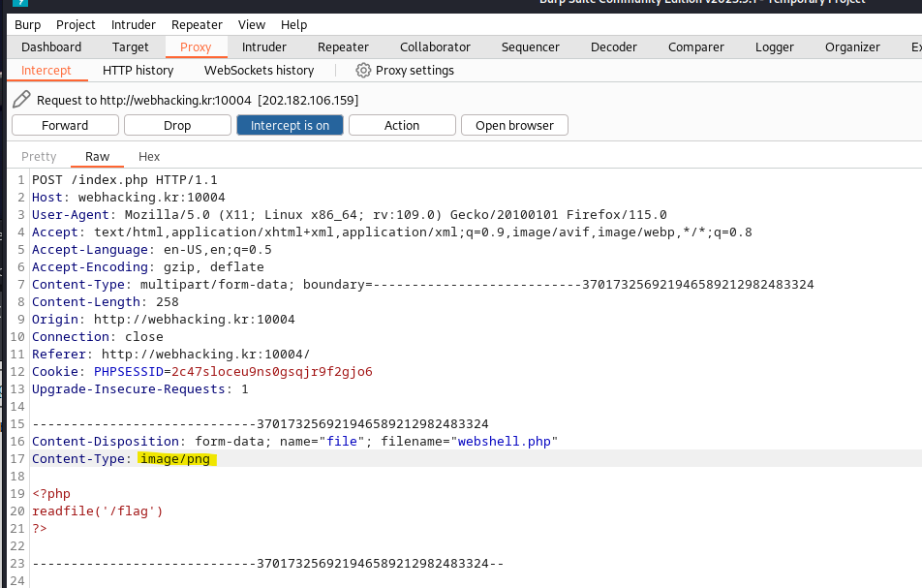This screenshot has width=922, height=588.
Task: Open the Comparer tab
Action: pos(696,47)
